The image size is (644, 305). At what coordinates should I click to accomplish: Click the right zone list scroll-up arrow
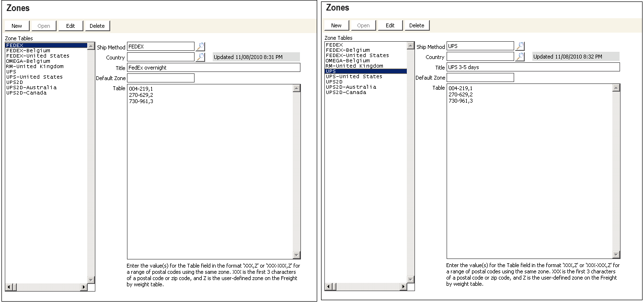411,46
